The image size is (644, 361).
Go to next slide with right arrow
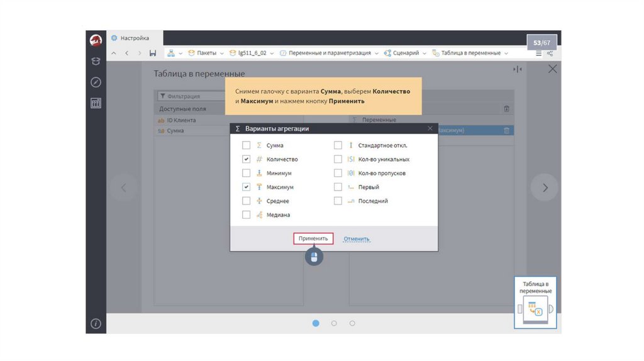(545, 187)
